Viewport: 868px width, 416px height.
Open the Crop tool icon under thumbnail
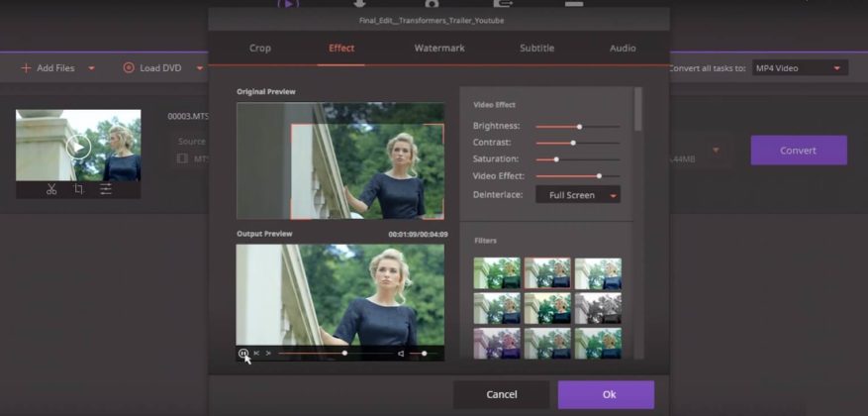78,189
